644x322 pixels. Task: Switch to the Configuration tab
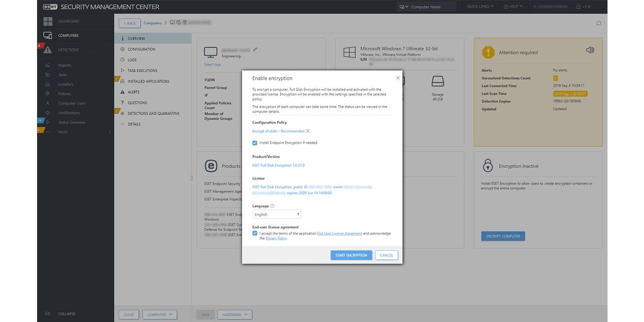[x=153, y=49]
